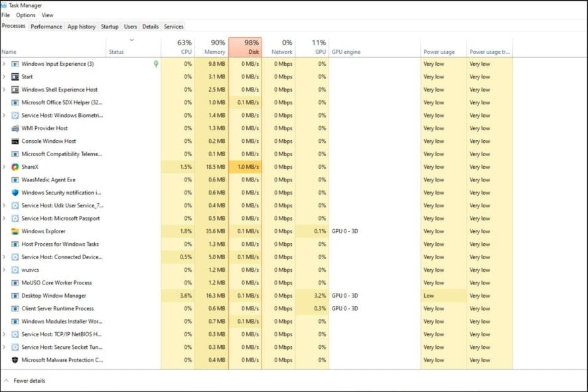
Task: Sort by the GPU engine column header
Action: (374, 47)
